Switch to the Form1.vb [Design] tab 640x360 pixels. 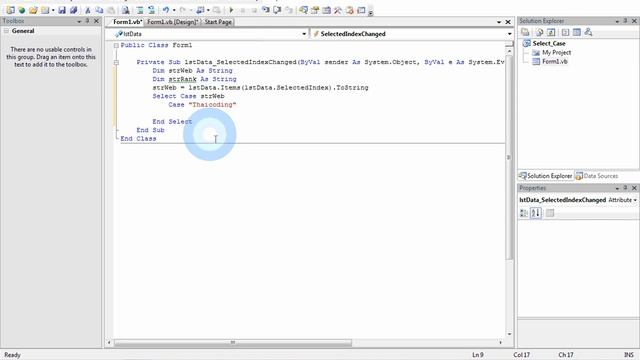[x=173, y=22]
